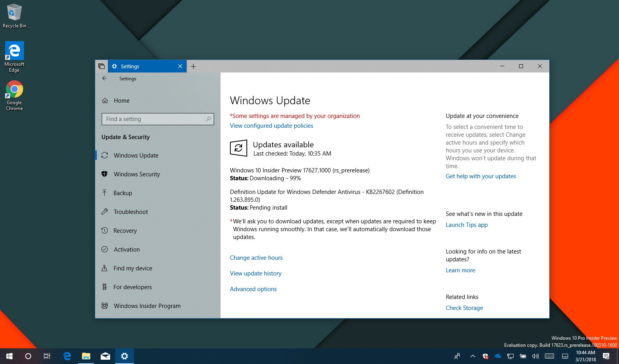Click the Activation checkmark circle icon

105,249
